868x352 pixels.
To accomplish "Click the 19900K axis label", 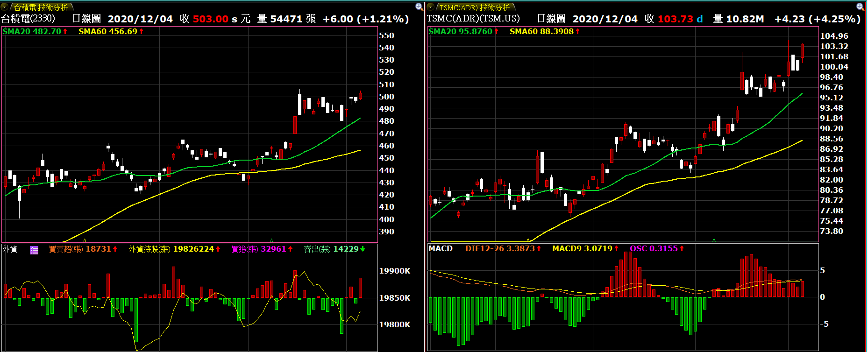I will coord(394,271).
